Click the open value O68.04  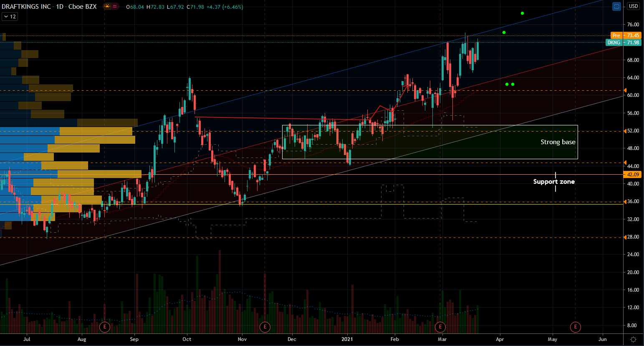(x=135, y=7)
